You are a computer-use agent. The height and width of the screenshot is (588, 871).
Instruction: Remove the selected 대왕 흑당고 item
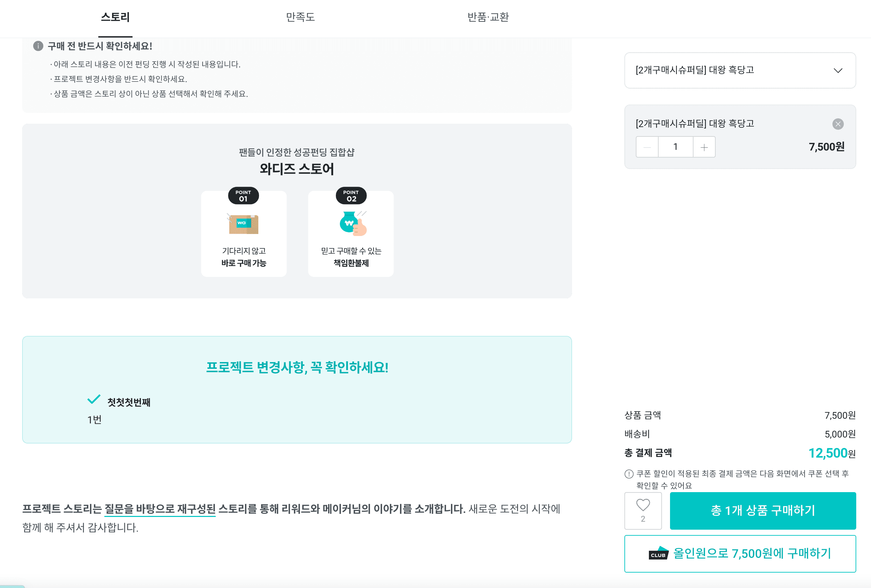(838, 124)
